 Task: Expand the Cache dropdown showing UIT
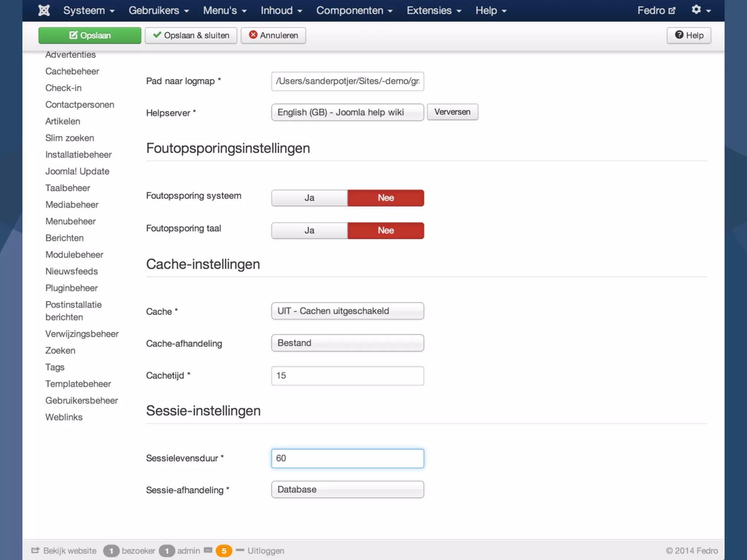coord(347,311)
